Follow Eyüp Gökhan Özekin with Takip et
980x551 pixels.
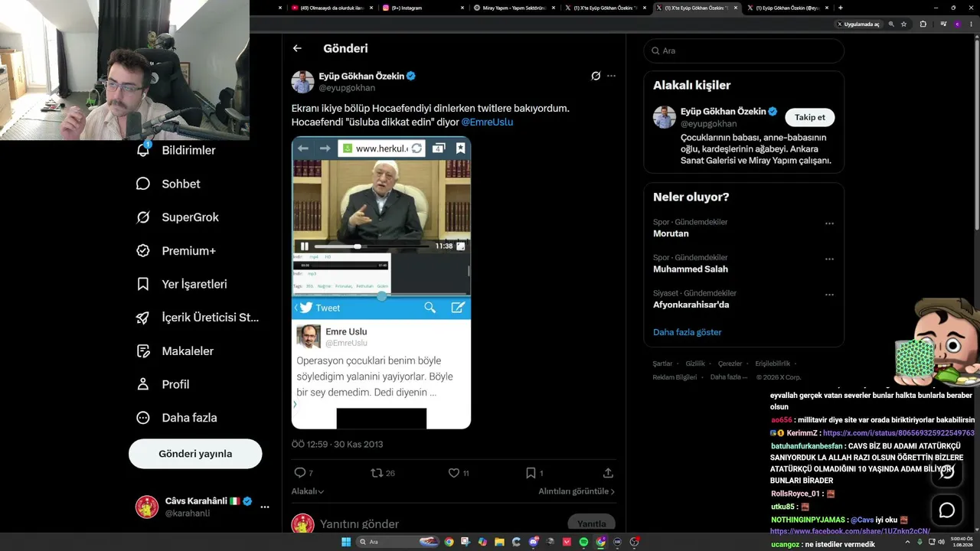810,117
